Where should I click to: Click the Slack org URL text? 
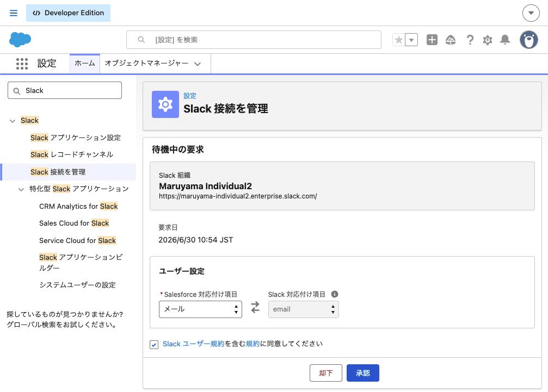point(238,196)
